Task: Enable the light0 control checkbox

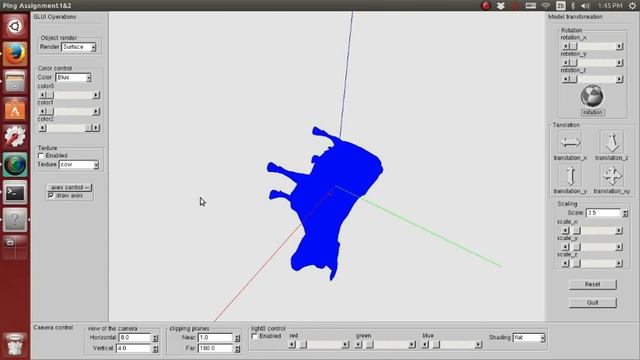Action: 255,336
